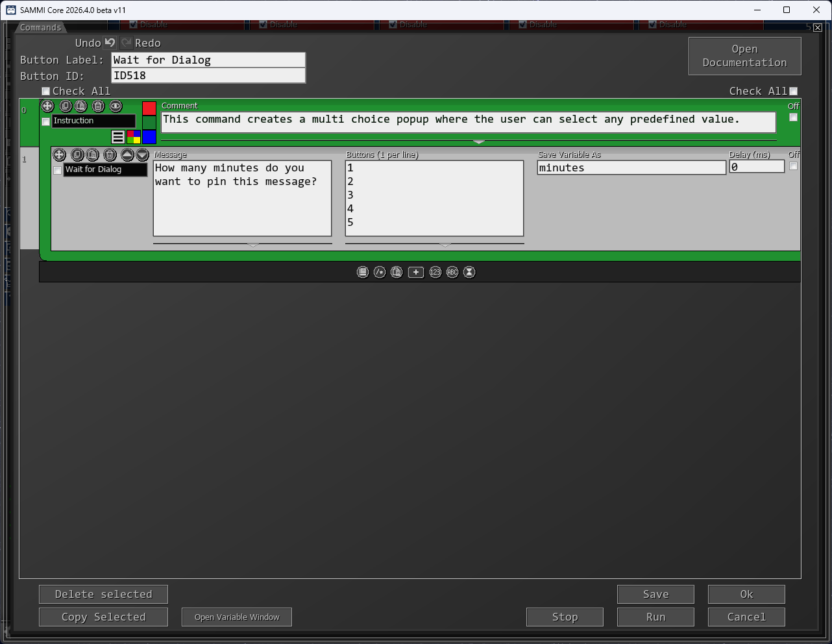Maximize the SAMMI Core window
The height and width of the screenshot is (644, 832).
[787, 10]
